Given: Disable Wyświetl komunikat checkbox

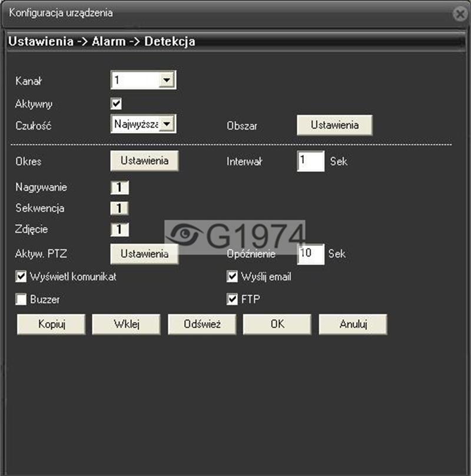Looking at the screenshot, I should pyautogui.click(x=21, y=277).
